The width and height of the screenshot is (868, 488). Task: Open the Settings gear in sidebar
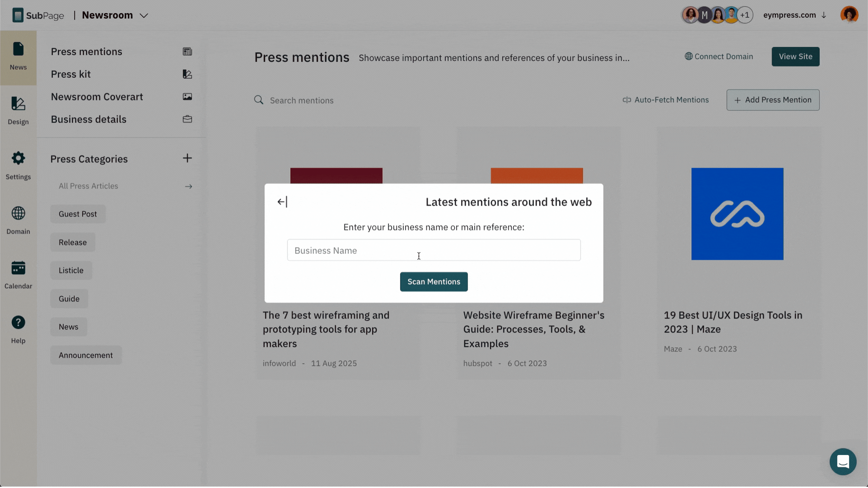[x=18, y=158]
